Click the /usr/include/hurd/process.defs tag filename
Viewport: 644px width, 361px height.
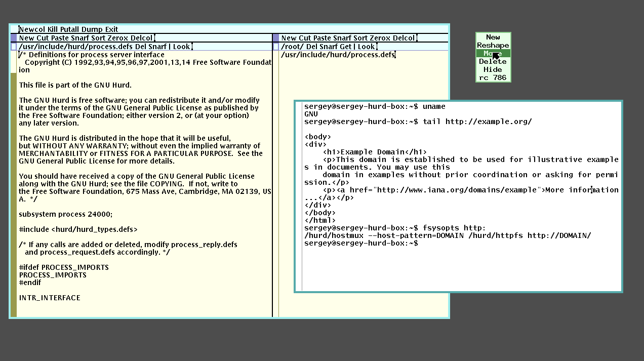tap(76, 47)
